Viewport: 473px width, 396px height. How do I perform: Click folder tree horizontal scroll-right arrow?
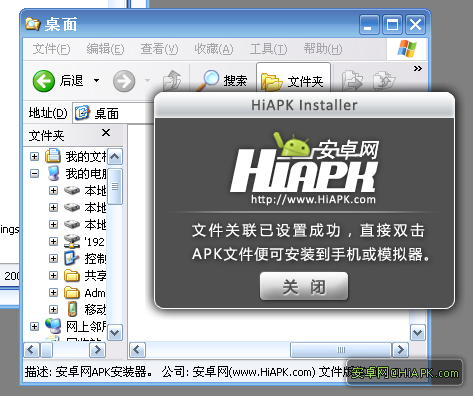coord(97,350)
